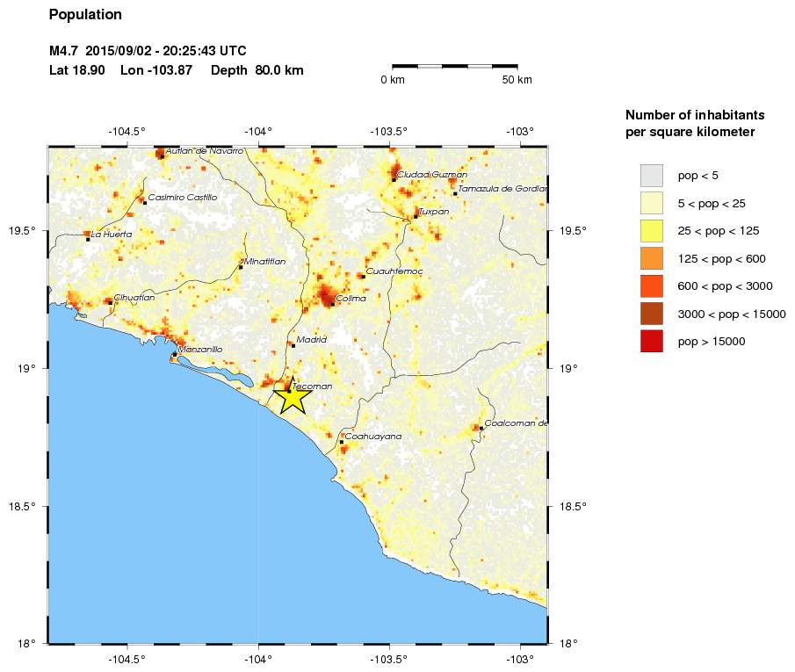795x672 pixels.
Task: Click the '3000 < pop < 15000' legend label
Action: [732, 314]
